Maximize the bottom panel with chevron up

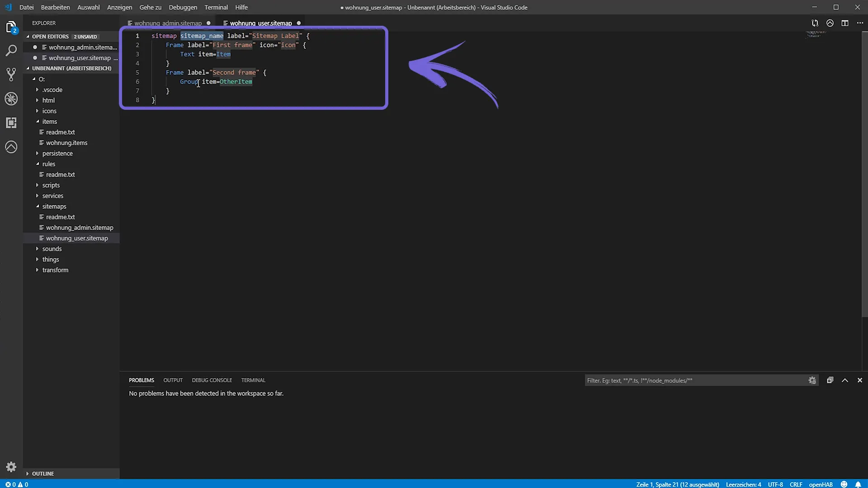tap(844, 380)
